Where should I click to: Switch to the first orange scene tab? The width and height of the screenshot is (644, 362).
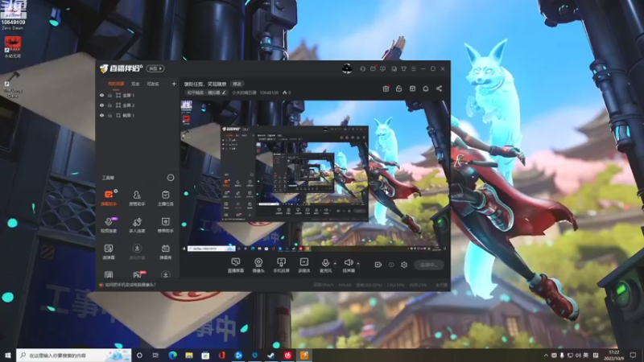coord(116,84)
